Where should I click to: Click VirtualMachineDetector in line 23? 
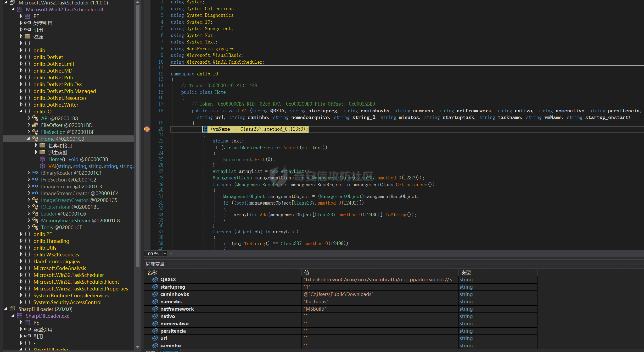[252, 148]
